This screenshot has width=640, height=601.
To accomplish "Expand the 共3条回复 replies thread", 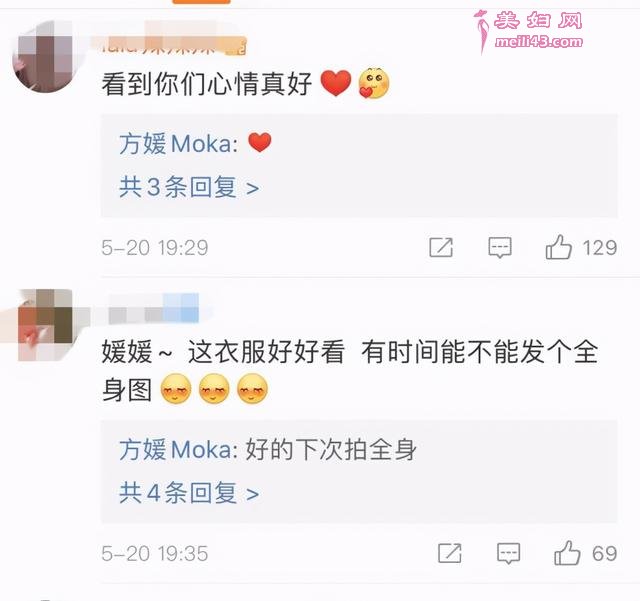I will coord(189,187).
